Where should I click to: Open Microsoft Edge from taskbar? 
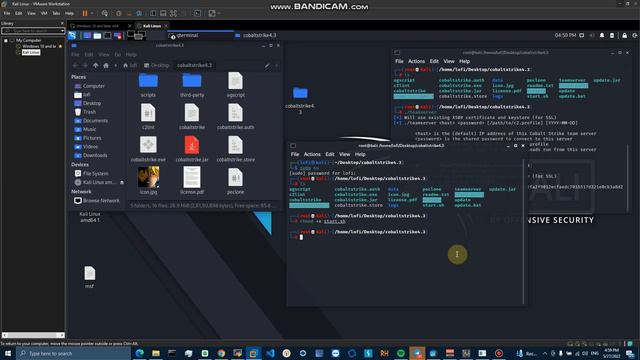click(139, 353)
